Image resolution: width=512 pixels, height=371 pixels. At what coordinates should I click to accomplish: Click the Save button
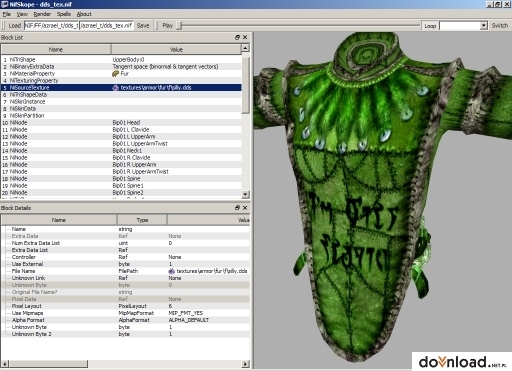pyautogui.click(x=143, y=26)
